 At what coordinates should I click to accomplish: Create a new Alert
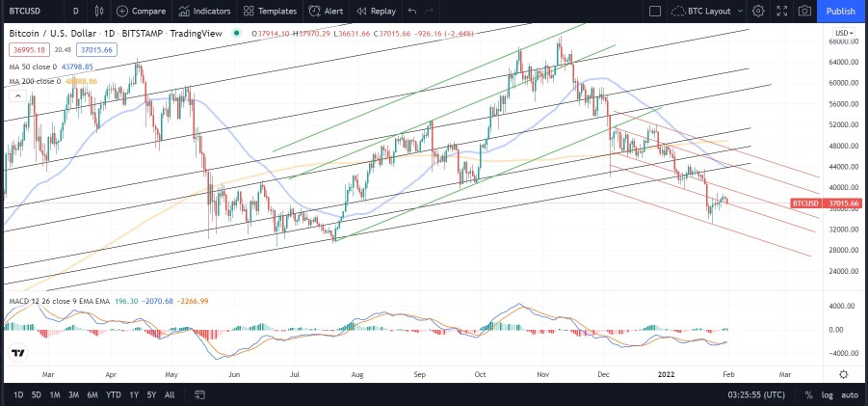pos(326,11)
